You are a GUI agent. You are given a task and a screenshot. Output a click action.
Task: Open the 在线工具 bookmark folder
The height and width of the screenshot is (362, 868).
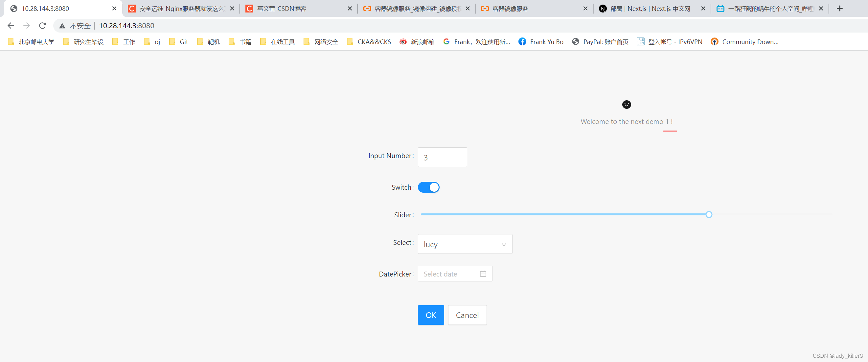tap(277, 42)
